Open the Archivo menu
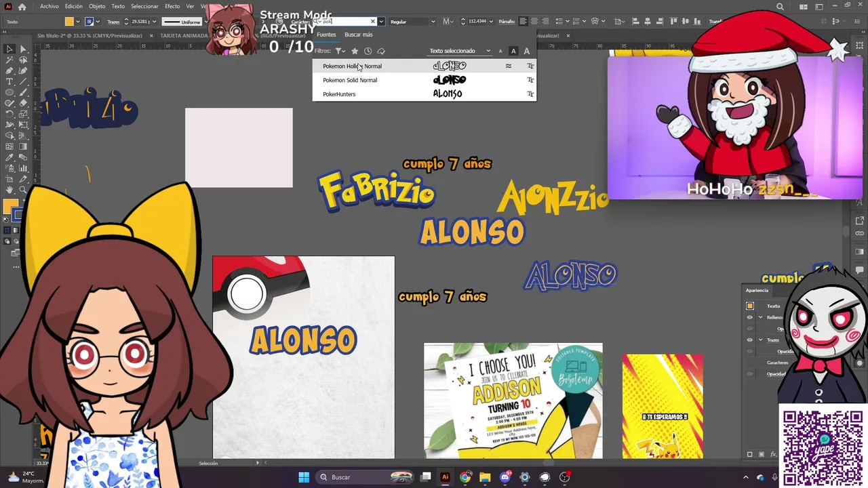The height and width of the screenshot is (488, 868). (49, 6)
